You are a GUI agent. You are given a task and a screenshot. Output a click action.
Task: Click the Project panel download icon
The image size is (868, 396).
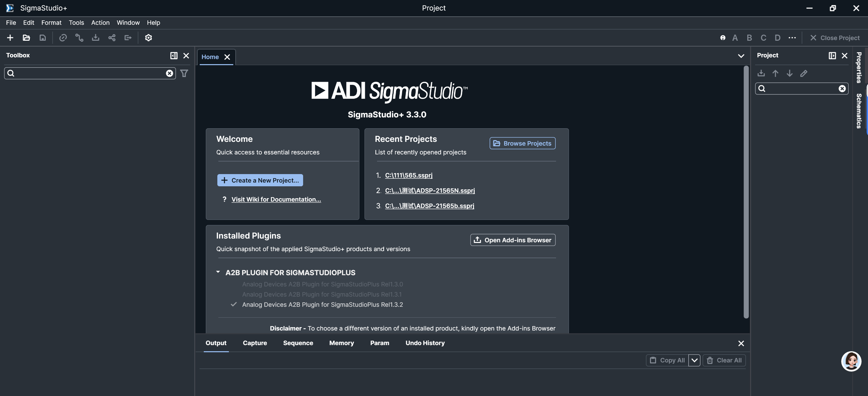click(x=761, y=73)
